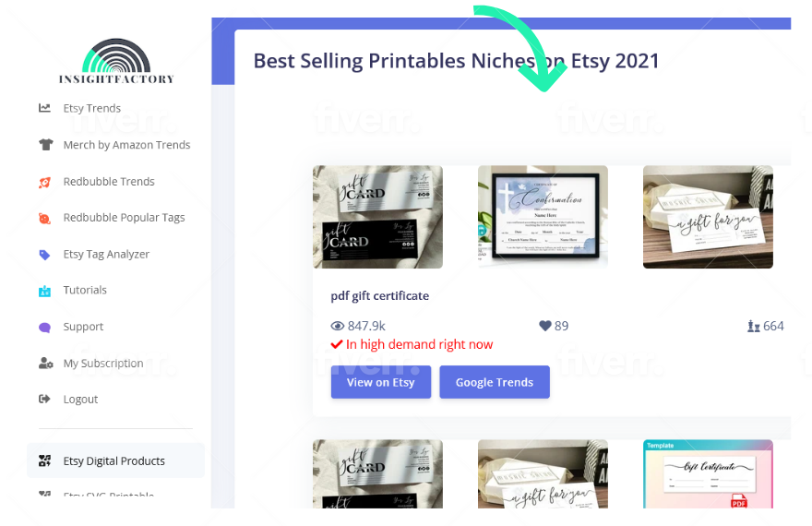Image resolution: width=812 pixels, height=526 pixels.
Task: Click the Etsy Trends chart icon
Action: click(x=44, y=108)
